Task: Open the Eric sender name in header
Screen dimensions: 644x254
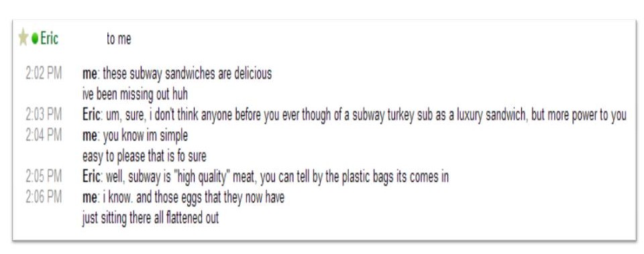Action: [49, 39]
